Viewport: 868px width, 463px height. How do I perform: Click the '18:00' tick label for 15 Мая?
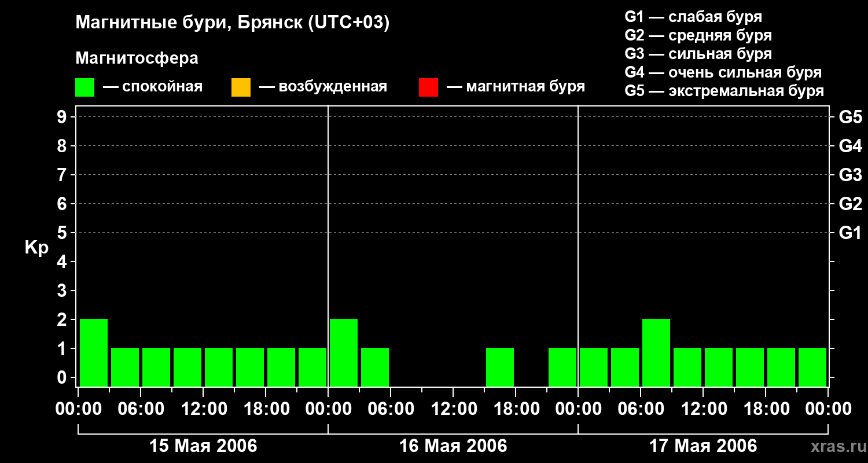pyautogui.click(x=266, y=409)
